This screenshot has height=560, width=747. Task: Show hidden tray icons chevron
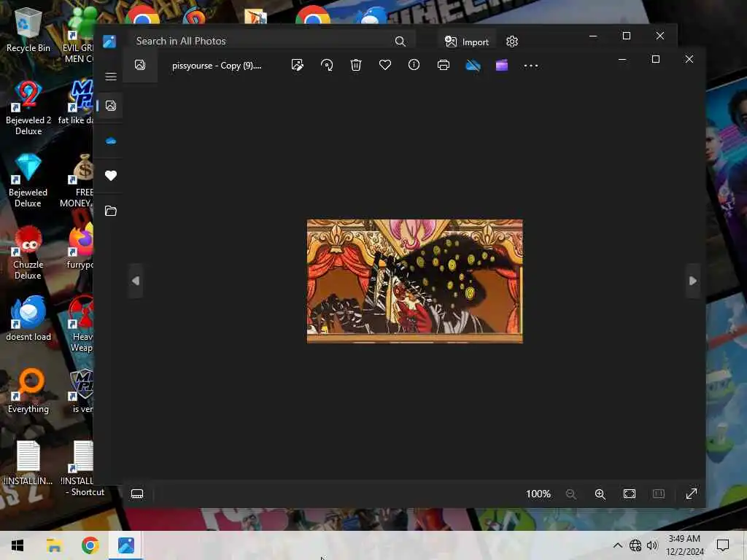tap(617, 545)
